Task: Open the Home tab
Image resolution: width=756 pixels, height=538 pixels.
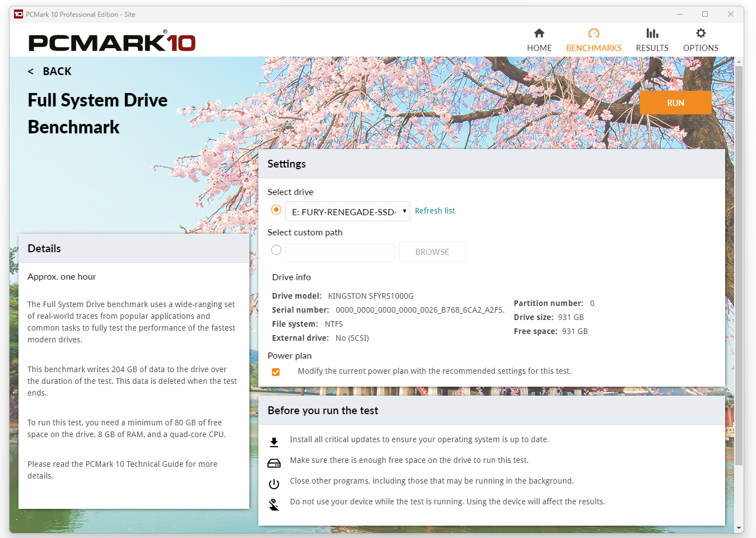Action: point(539,40)
